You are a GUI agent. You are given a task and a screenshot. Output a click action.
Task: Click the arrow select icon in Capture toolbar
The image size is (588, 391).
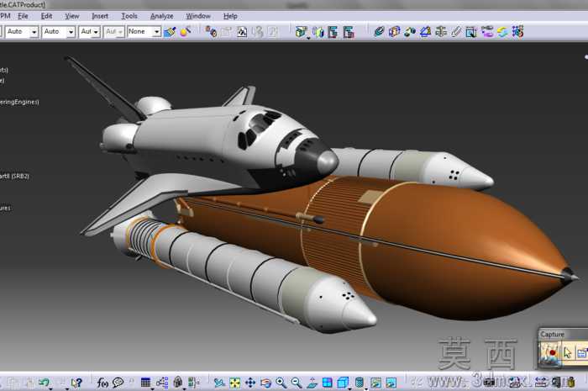click(567, 352)
